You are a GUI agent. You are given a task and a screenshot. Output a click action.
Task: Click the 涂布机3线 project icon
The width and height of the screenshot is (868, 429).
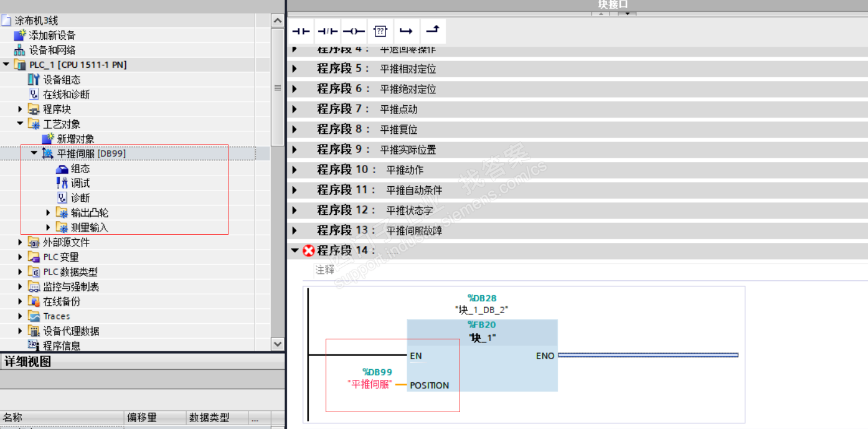(7, 21)
